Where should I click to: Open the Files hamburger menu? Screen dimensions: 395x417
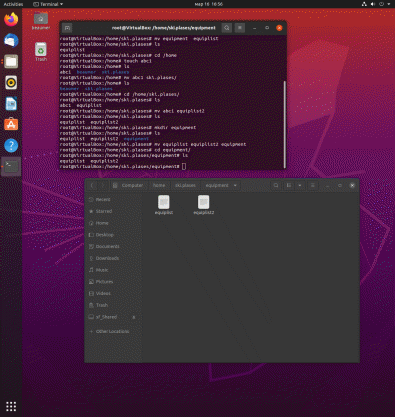(x=312, y=185)
